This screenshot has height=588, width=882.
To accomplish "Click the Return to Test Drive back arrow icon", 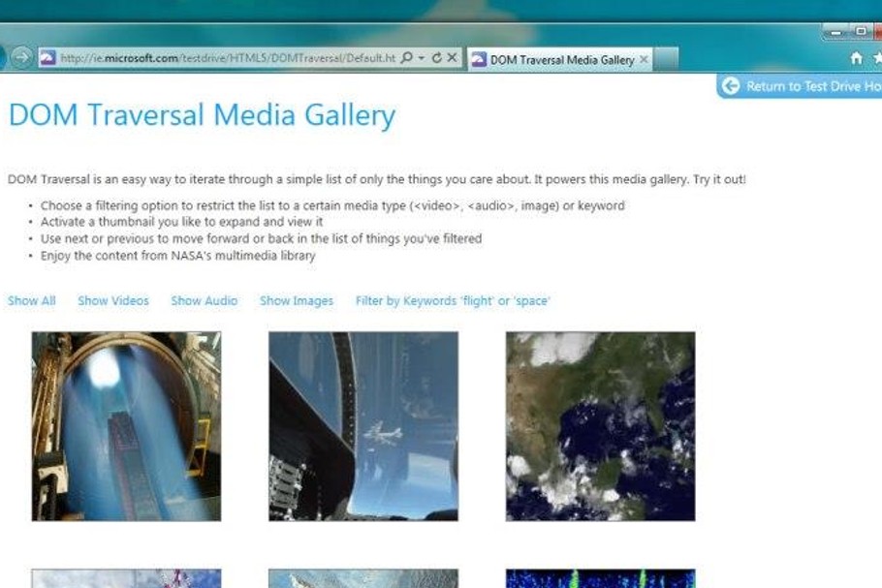I will [x=730, y=86].
